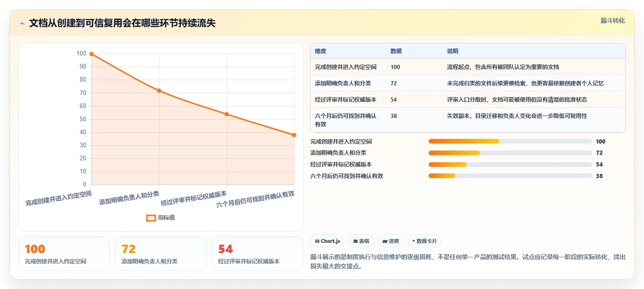The height and width of the screenshot is (289, 644).
Task: Click the description starting 未完成归类的文件
Action: (x=525, y=83)
